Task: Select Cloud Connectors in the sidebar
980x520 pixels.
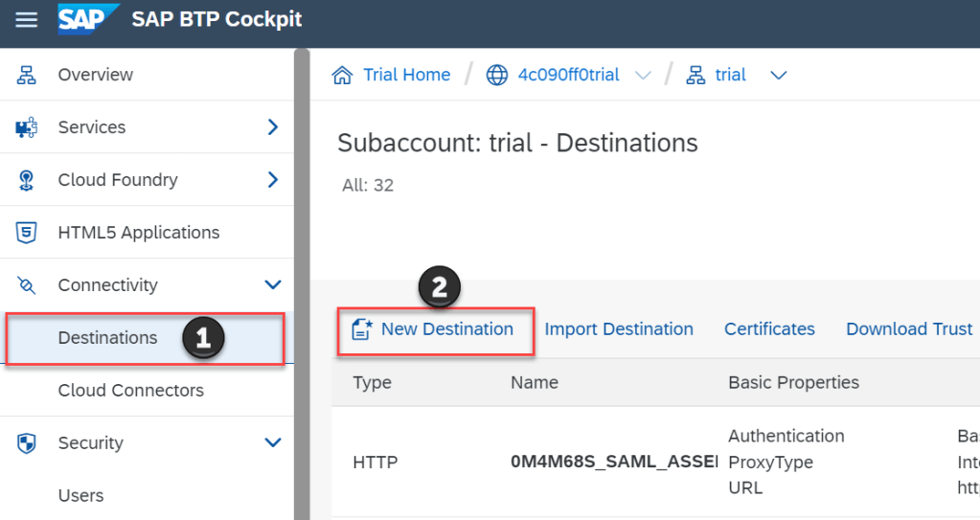Action: click(x=130, y=391)
